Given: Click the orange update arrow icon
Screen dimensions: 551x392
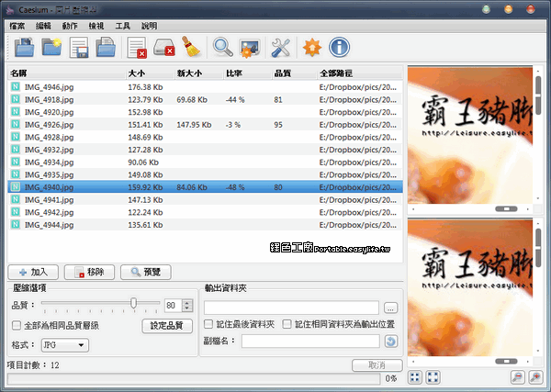Looking at the screenshot, I should pyautogui.click(x=312, y=47).
